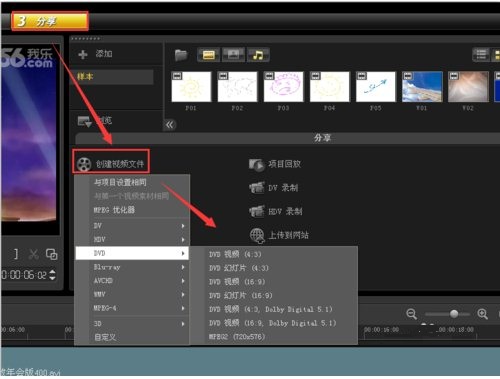Click the scissors cut clip icon
This screenshot has width=500, height=379.
tap(33, 254)
